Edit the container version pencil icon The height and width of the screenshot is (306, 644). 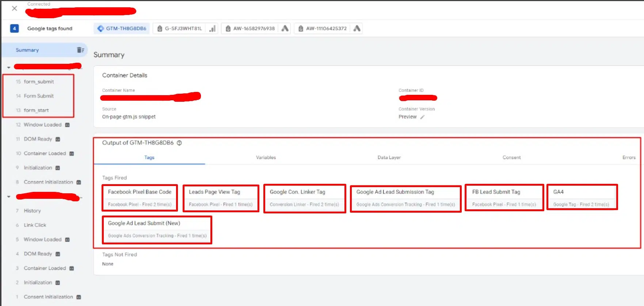pyautogui.click(x=422, y=117)
